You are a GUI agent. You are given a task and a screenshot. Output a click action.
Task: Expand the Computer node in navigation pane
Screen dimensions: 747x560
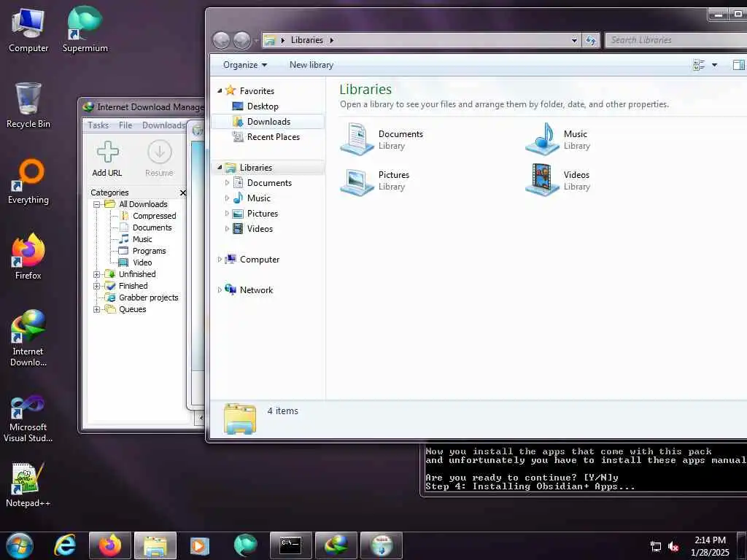point(220,260)
